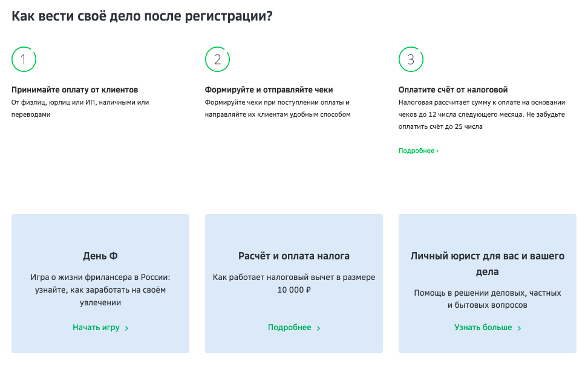Image resolution: width=588 pixels, height=367 pixels.
Task: Follow the Узнать больше link
Action: coord(483,328)
